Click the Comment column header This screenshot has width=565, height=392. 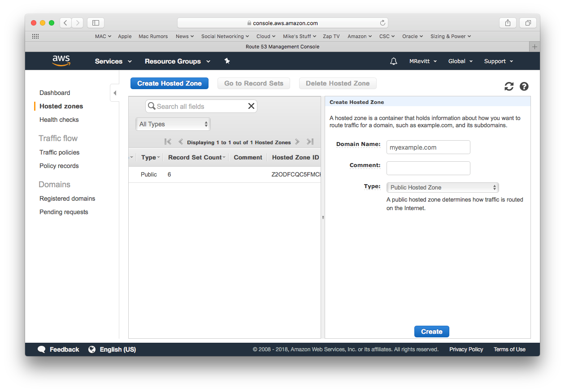point(248,157)
